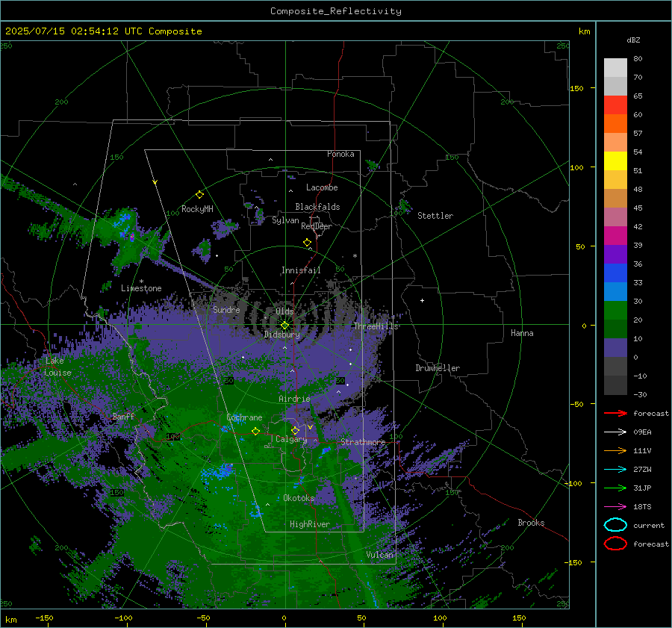Screen dimensions: 672x628
Task: Select the orange 111V arrow in legend
Action: coord(615,450)
